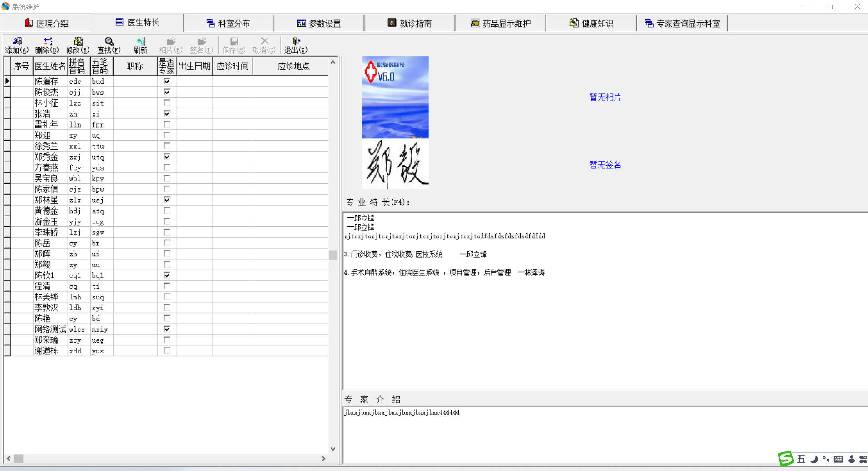
Task: Click the 五 wubi mode indicator
Action: pos(801,459)
